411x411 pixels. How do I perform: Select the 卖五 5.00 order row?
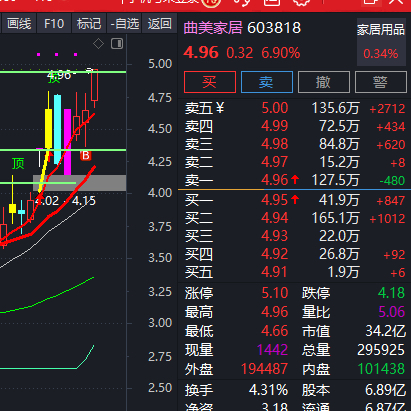click(x=295, y=108)
